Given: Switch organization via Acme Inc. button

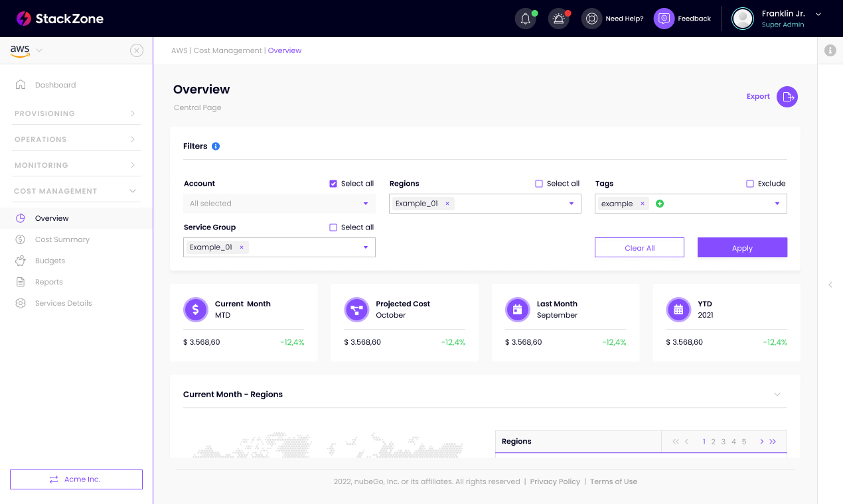Looking at the screenshot, I should point(76,479).
